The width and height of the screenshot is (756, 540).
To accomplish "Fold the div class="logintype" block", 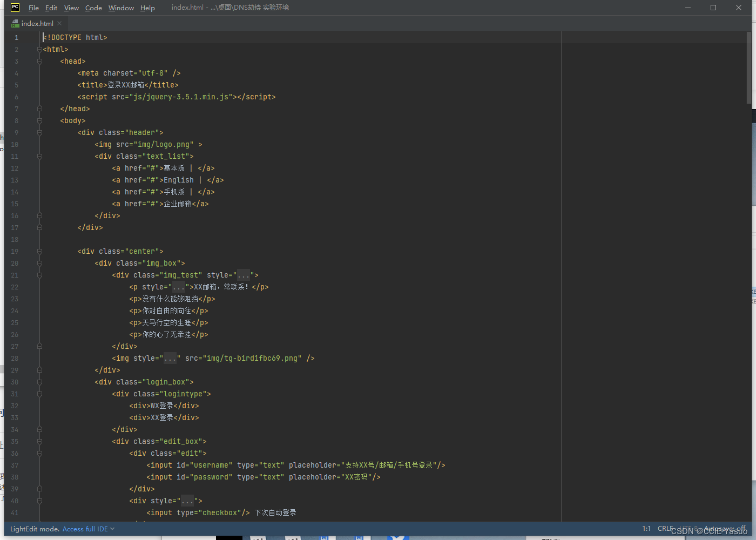I will pos(39,394).
